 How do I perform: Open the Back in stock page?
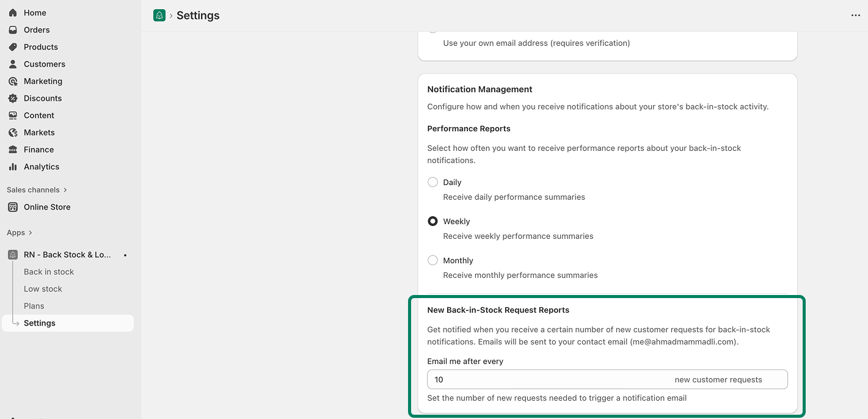pyautogui.click(x=49, y=272)
